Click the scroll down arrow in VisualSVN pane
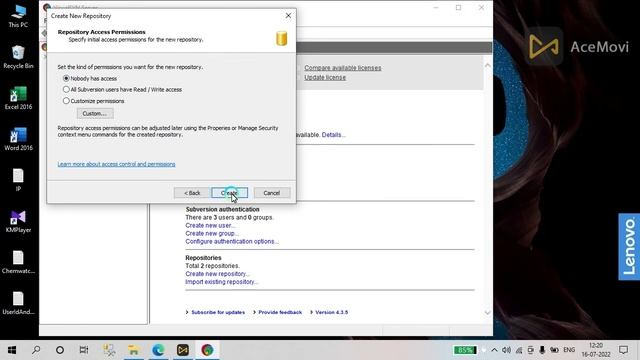This screenshot has width=640, height=360. point(487,313)
